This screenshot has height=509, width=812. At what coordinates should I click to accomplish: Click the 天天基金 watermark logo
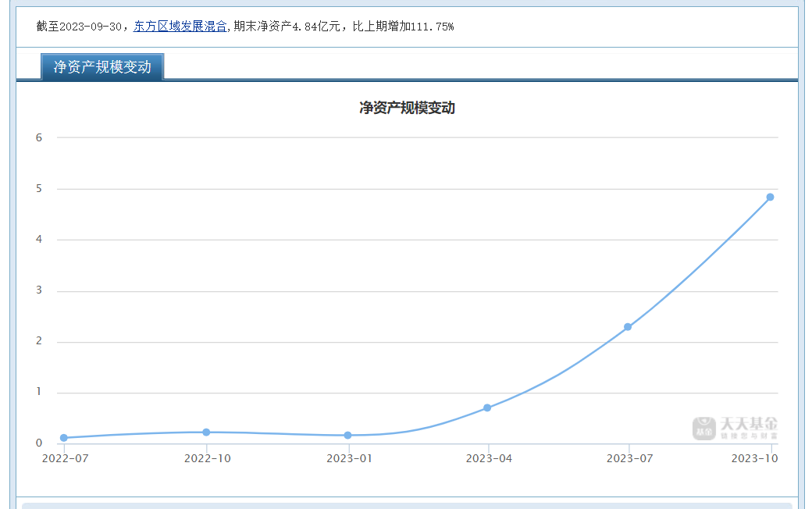[735, 428]
